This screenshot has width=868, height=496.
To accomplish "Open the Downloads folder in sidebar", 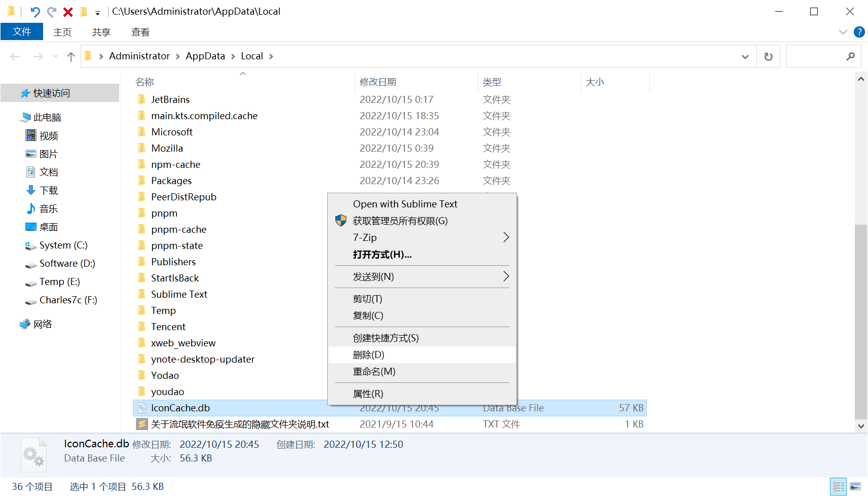I will click(x=49, y=190).
